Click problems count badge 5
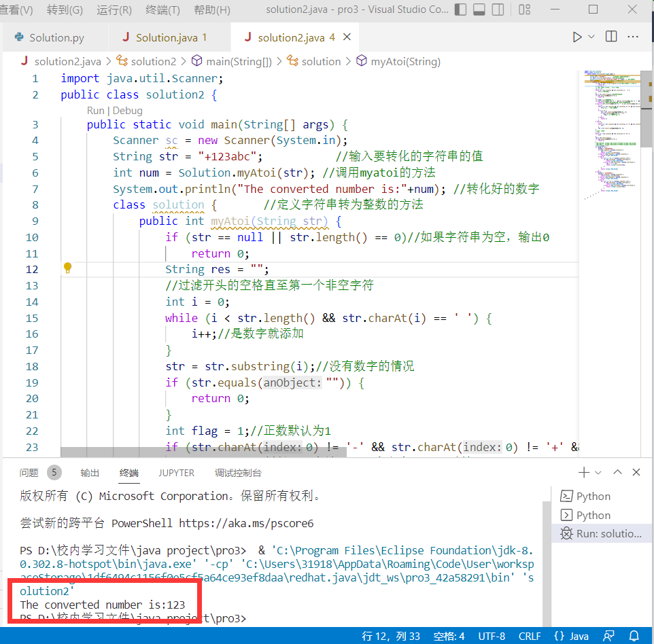 (x=54, y=473)
